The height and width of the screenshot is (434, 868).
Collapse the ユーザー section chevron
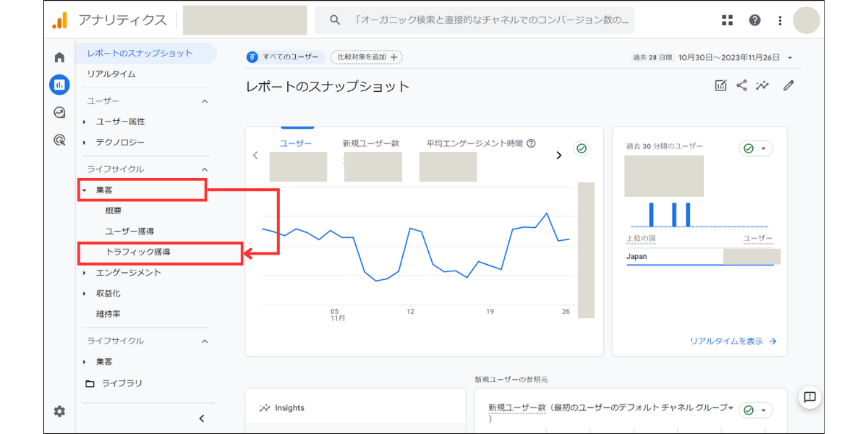(x=205, y=101)
